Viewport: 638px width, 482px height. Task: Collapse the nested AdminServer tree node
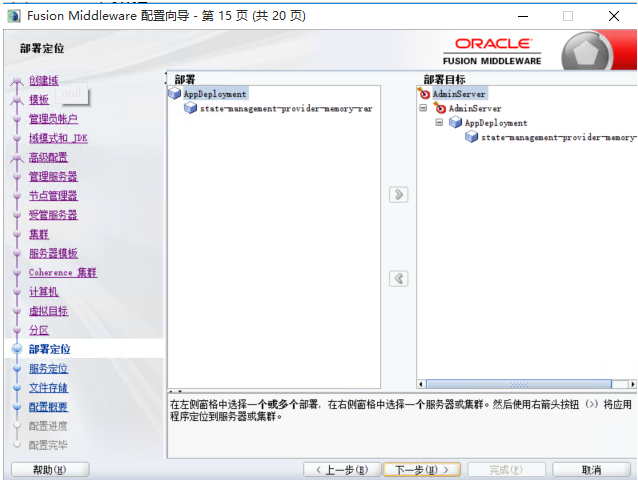click(x=423, y=108)
